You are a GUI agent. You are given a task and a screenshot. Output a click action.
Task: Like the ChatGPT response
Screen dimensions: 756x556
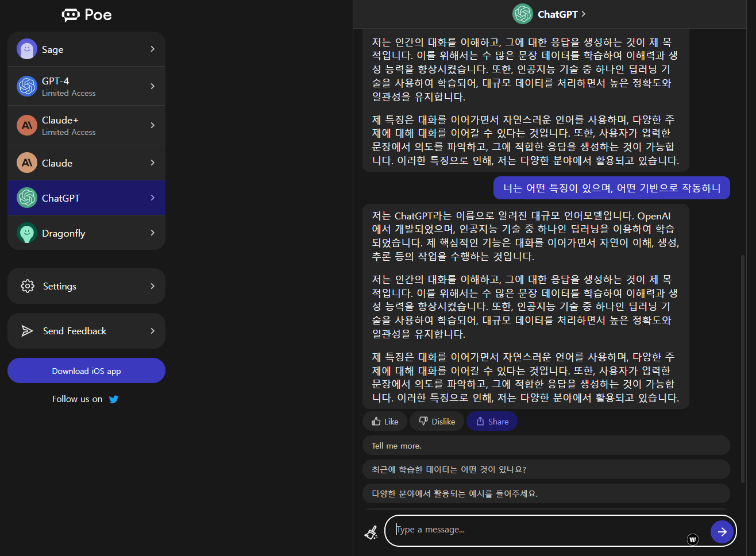coord(385,421)
